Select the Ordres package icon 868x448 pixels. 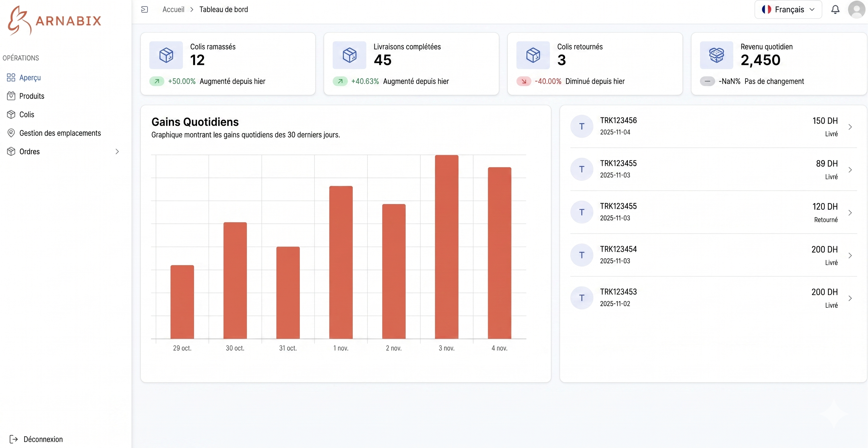click(x=11, y=151)
